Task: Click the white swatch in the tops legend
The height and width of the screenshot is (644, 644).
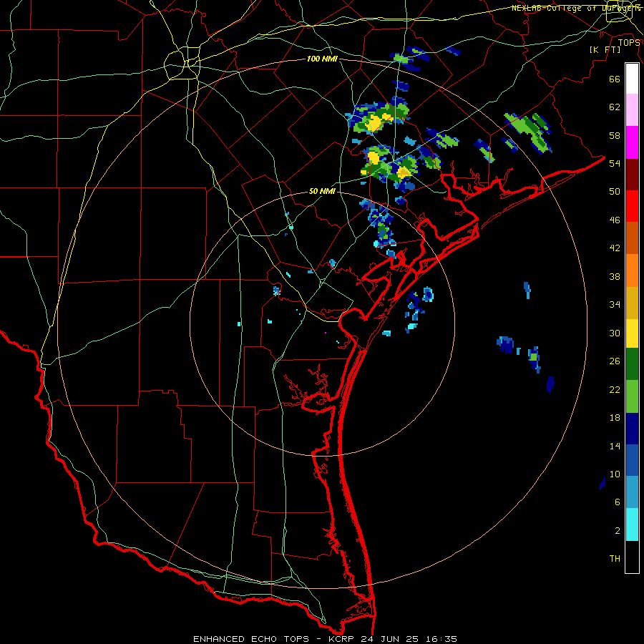Action: (632, 79)
